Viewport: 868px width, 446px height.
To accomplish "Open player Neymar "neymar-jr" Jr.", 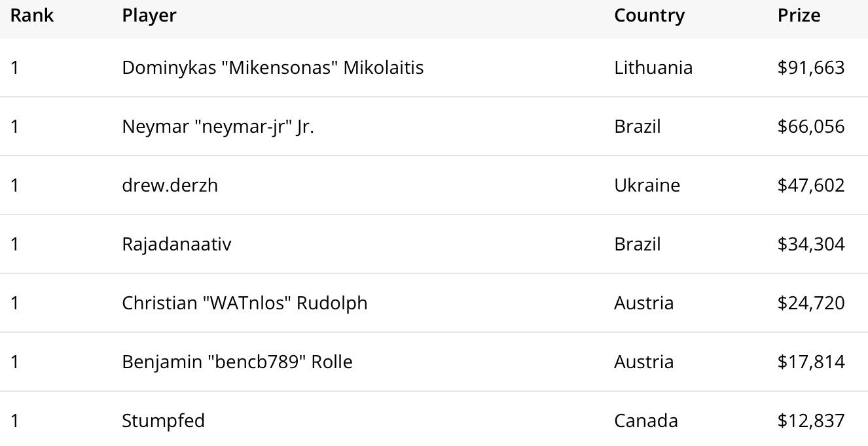I will 218,126.
